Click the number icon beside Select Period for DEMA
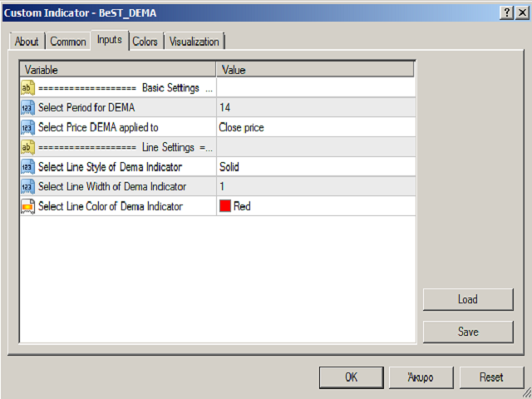532x399 pixels. pos(27,108)
